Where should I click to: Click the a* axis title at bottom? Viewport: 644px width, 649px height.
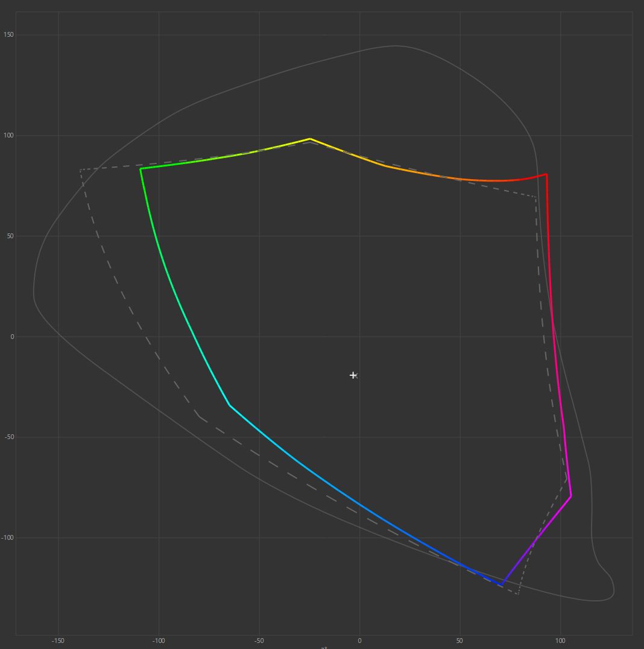coord(324,647)
